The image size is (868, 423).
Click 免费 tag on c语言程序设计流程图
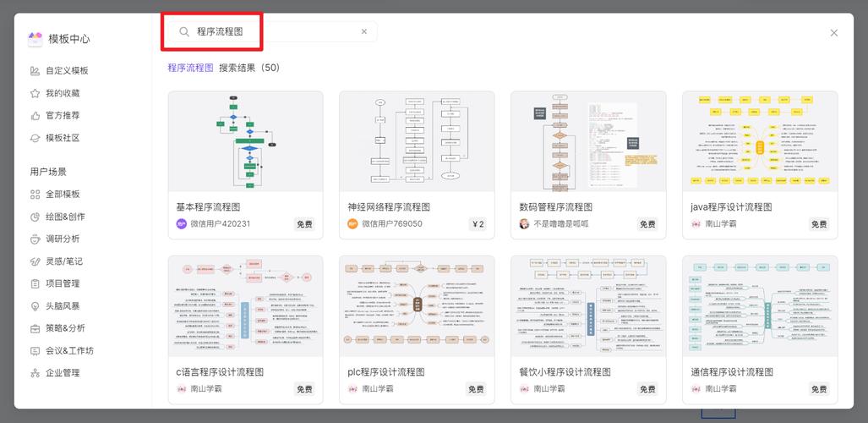coord(304,388)
